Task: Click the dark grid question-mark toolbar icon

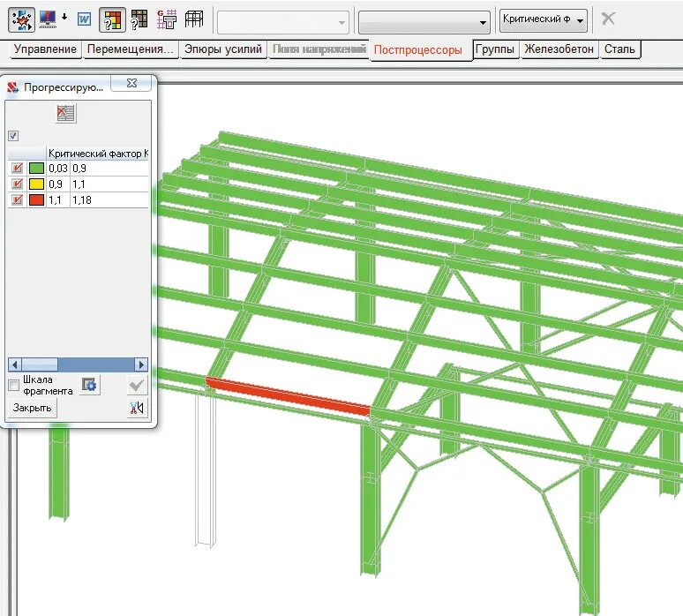Action: click(139, 19)
